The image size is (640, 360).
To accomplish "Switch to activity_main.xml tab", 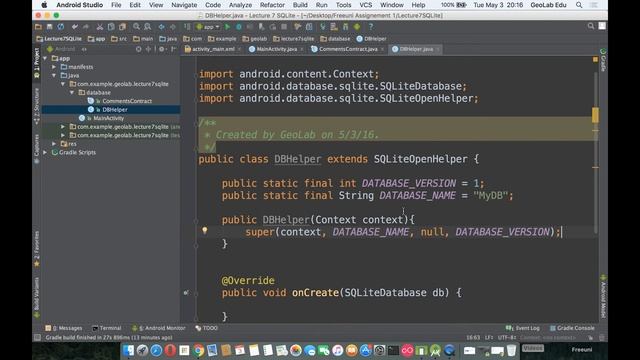I will pyautogui.click(x=213, y=49).
